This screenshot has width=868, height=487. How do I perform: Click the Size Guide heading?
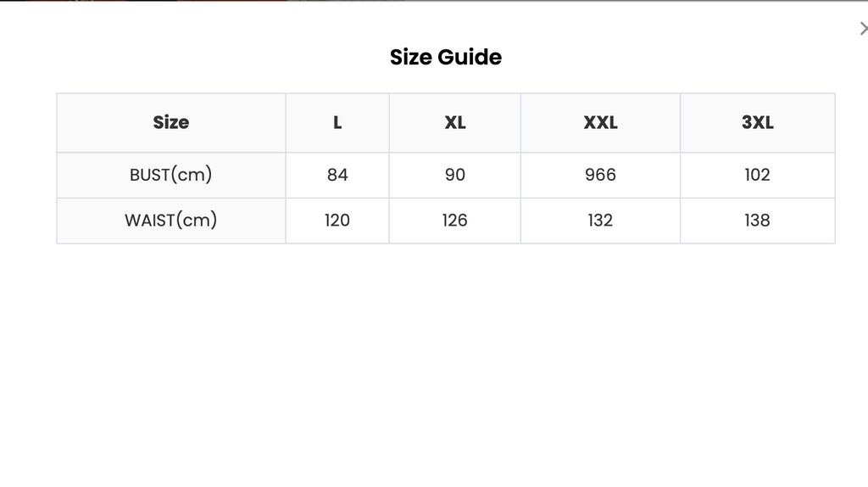446,57
